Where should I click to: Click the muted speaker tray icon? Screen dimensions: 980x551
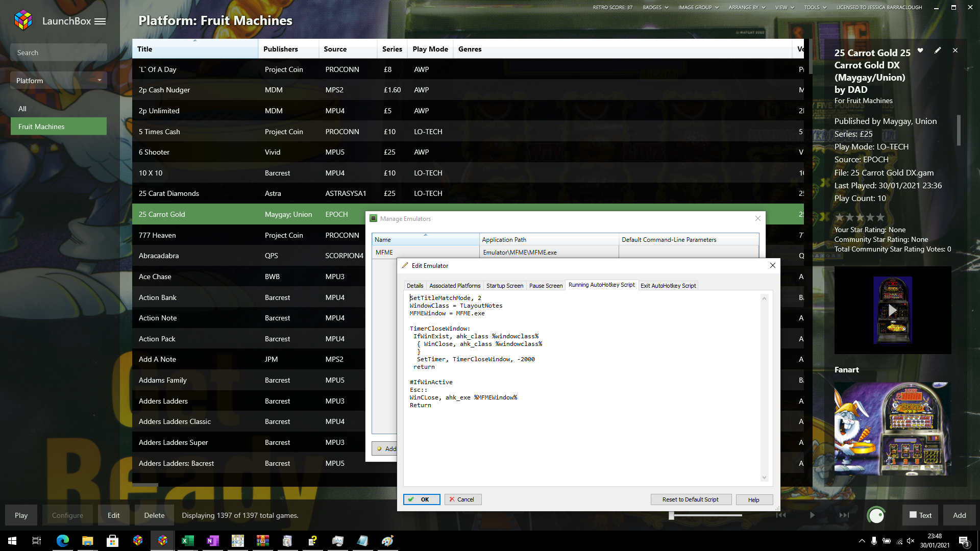[911, 541]
